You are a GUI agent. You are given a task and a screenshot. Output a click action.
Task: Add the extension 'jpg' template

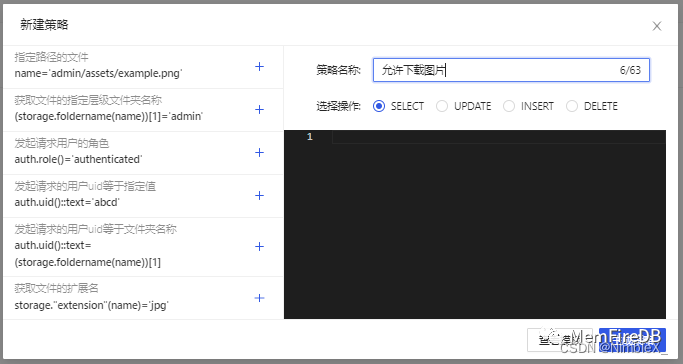click(x=259, y=298)
